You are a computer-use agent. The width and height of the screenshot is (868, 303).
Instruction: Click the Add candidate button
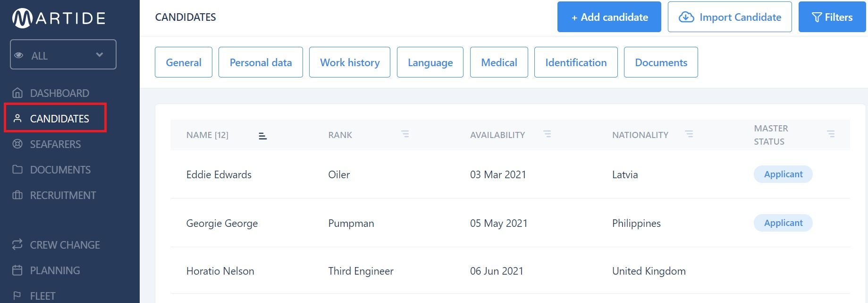point(609,17)
